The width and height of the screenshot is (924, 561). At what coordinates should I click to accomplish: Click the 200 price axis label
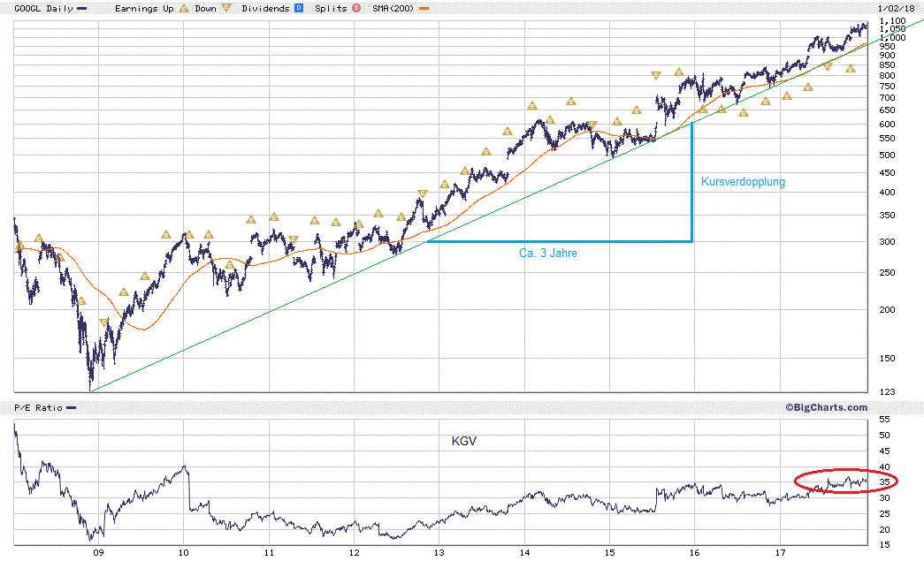pyautogui.click(x=887, y=309)
